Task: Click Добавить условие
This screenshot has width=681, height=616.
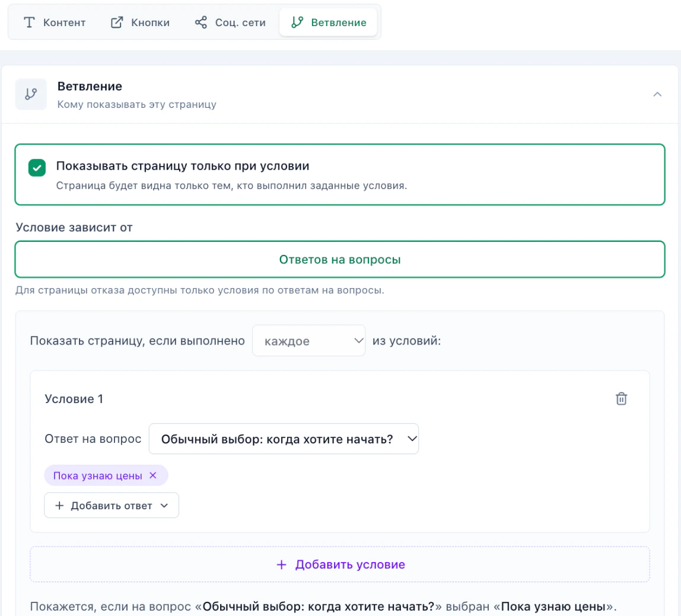Action: click(x=340, y=564)
